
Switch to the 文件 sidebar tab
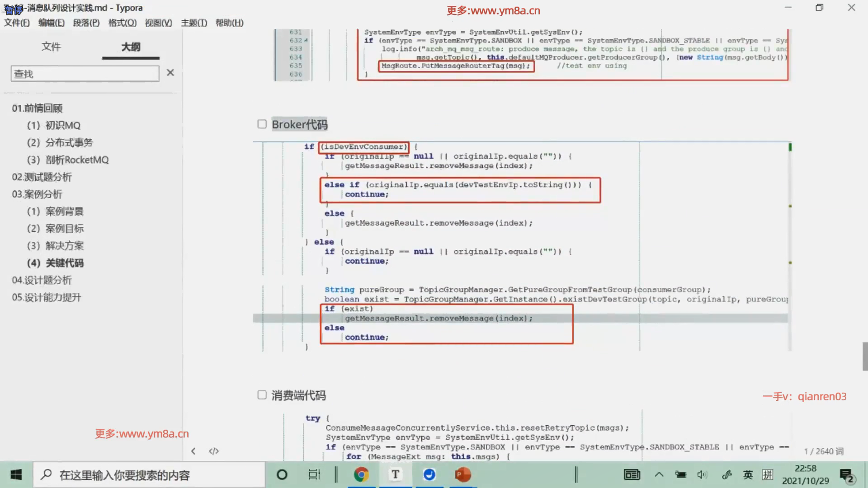pos(51,47)
